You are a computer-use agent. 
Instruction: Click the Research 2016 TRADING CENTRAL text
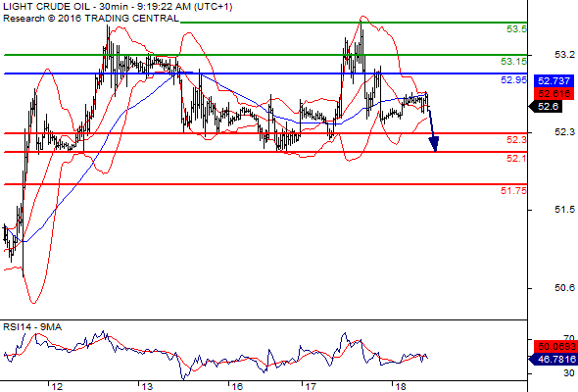91,18
